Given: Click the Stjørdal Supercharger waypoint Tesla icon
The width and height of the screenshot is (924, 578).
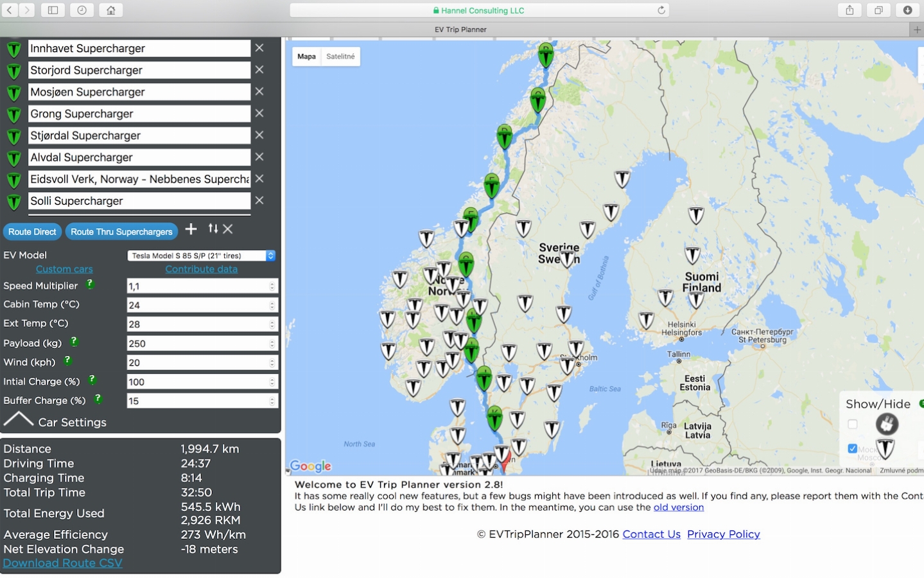Looking at the screenshot, I should tap(13, 137).
